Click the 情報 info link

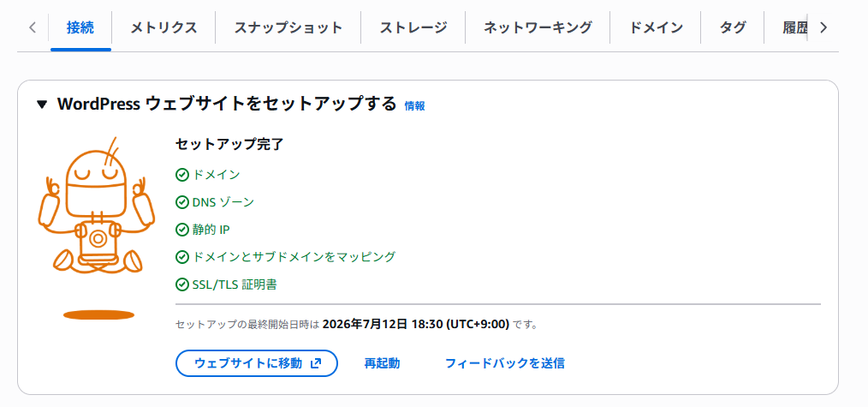coord(414,105)
